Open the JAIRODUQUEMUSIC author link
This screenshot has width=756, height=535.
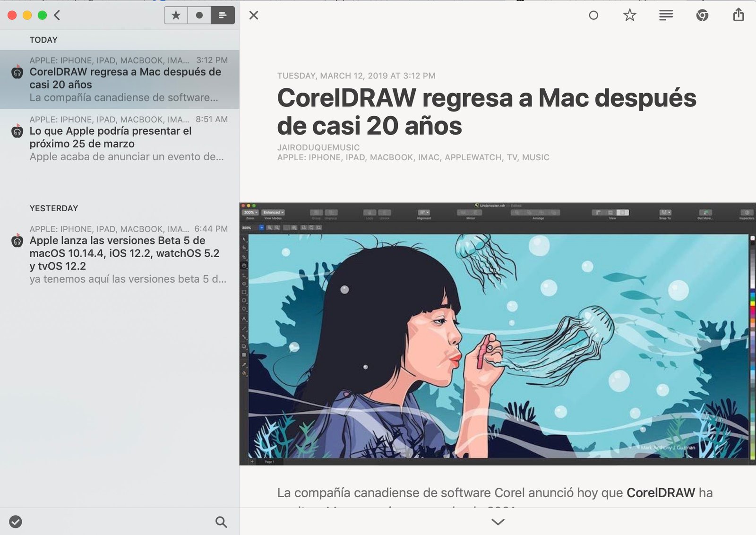(x=318, y=147)
